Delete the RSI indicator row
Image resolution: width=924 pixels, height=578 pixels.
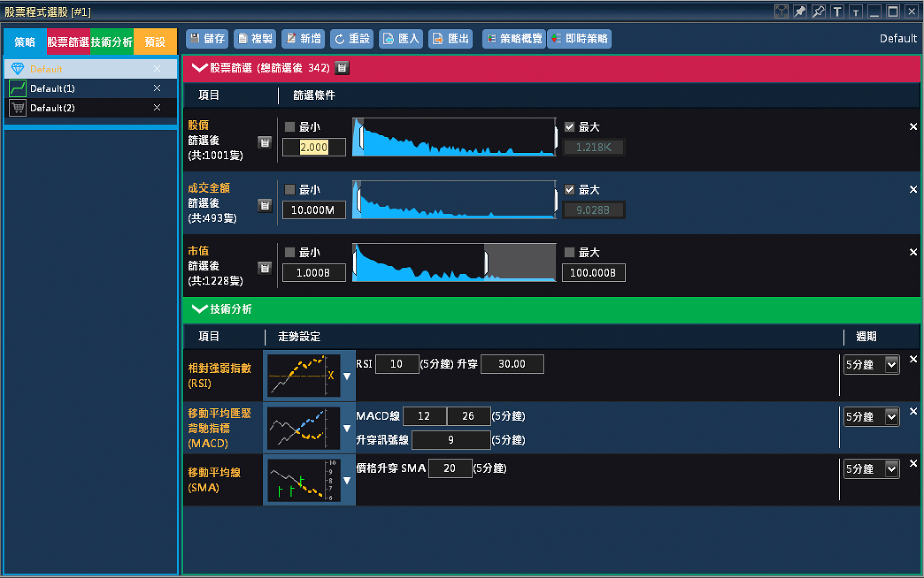click(x=913, y=359)
